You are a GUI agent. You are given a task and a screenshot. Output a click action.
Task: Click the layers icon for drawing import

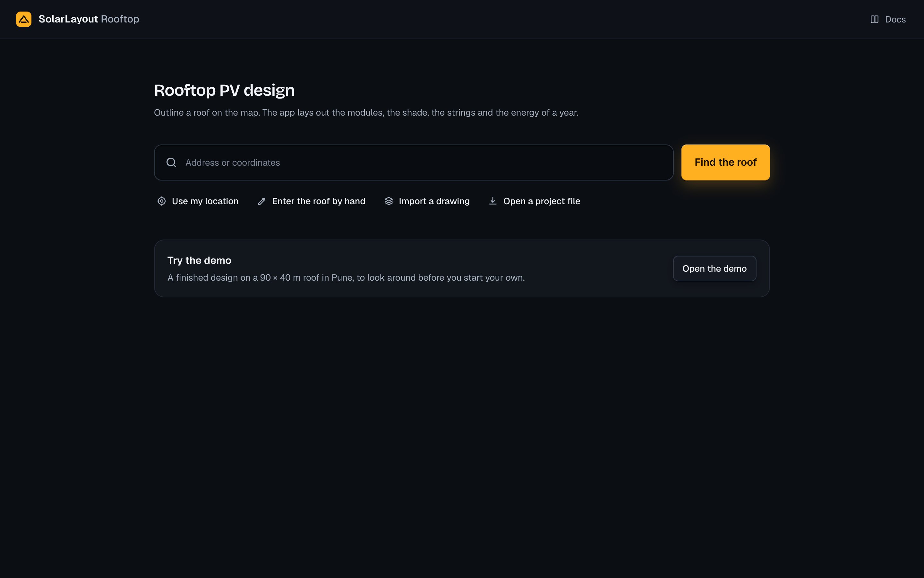point(389,201)
